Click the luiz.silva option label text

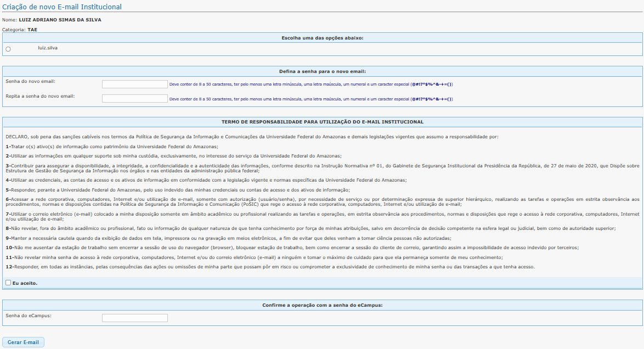[48, 48]
